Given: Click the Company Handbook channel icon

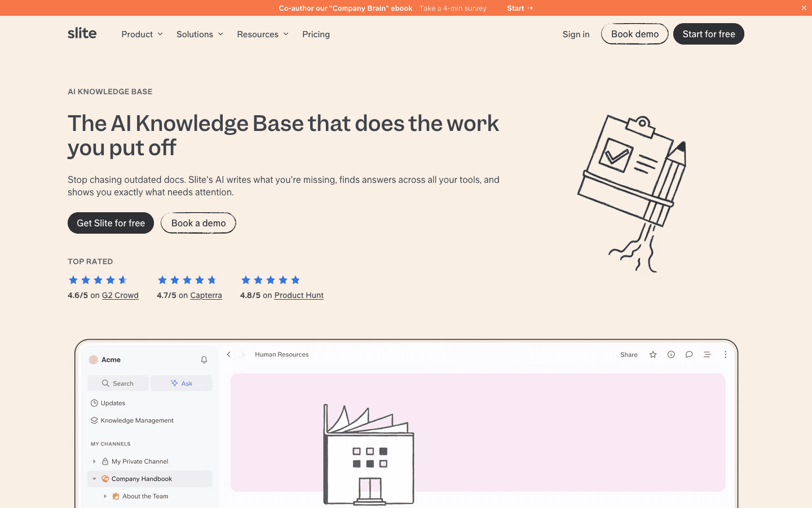Looking at the screenshot, I should 105,479.
